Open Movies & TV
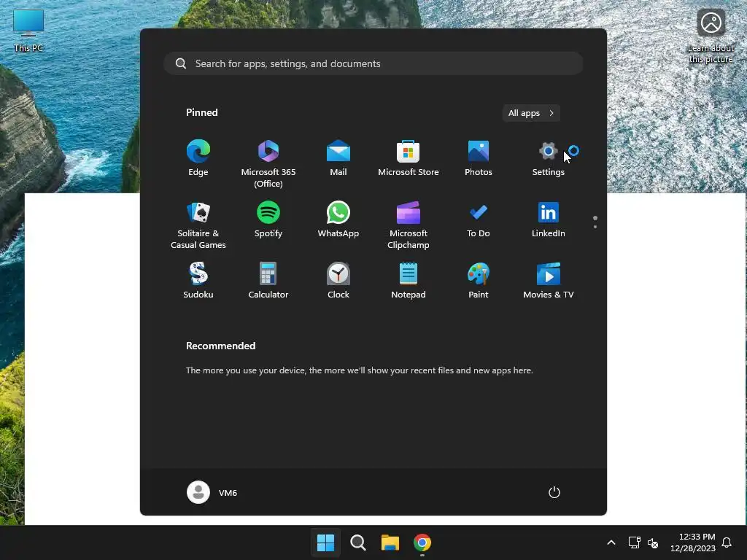747x560 pixels. tap(549, 281)
